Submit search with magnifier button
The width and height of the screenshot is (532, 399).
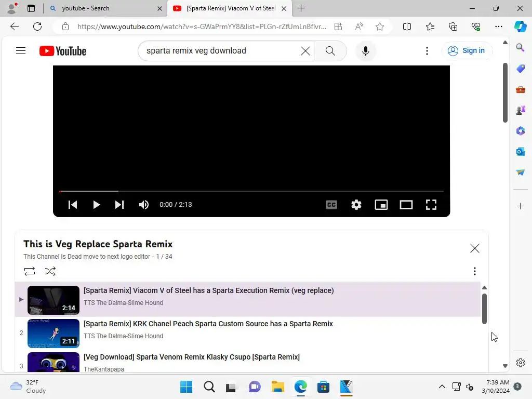pyautogui.click(x=330, y=51)
